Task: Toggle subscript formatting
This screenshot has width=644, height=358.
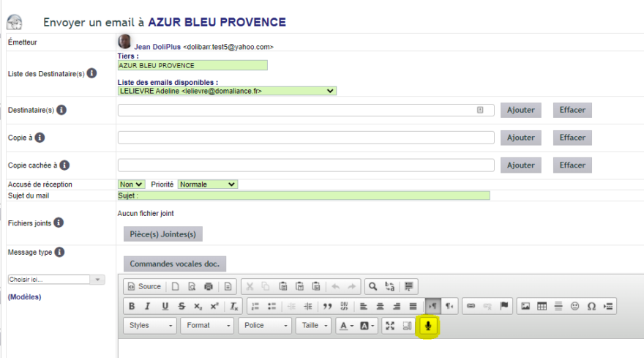Action: pyautogui.click(x=198, y=306)
